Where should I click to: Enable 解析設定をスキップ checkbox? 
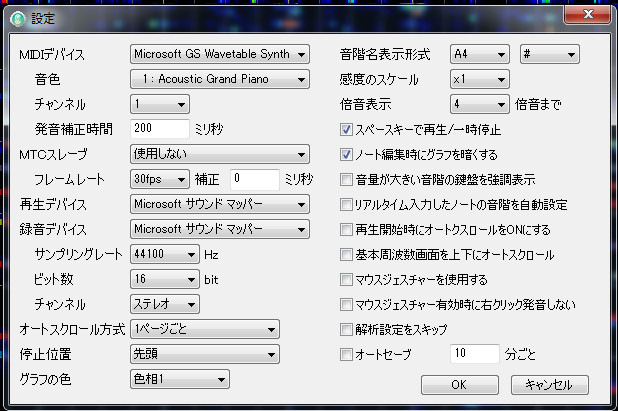(x=347, y=329)
